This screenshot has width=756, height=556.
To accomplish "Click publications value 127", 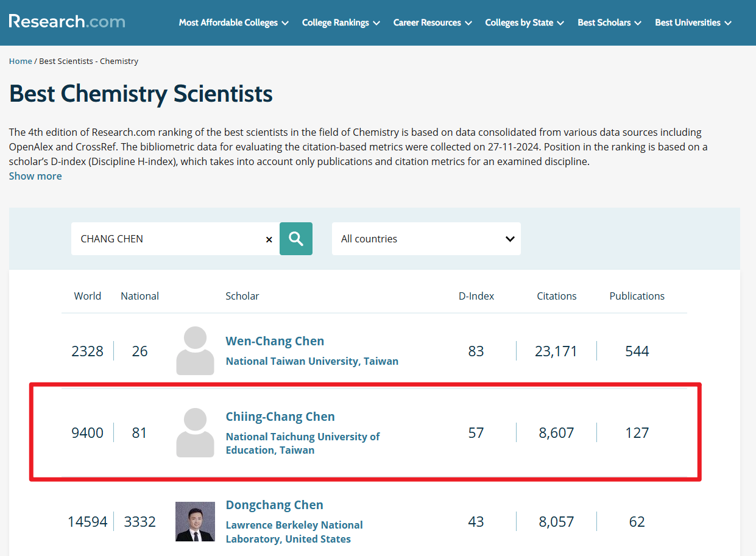I will pos(637,433).
